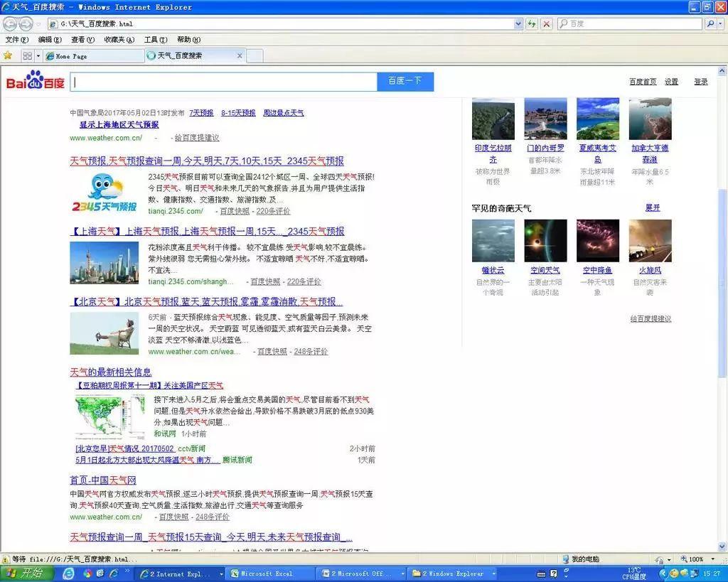Open the Quick Tabs dropdown arrow

click(38, 55)
